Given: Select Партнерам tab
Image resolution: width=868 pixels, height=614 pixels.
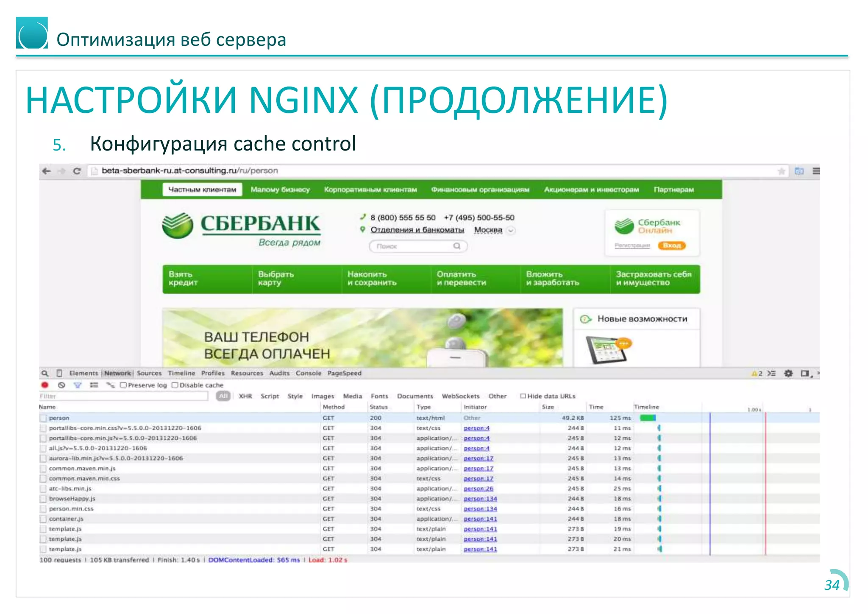Looking at the screenshot, I should point(673,190).
